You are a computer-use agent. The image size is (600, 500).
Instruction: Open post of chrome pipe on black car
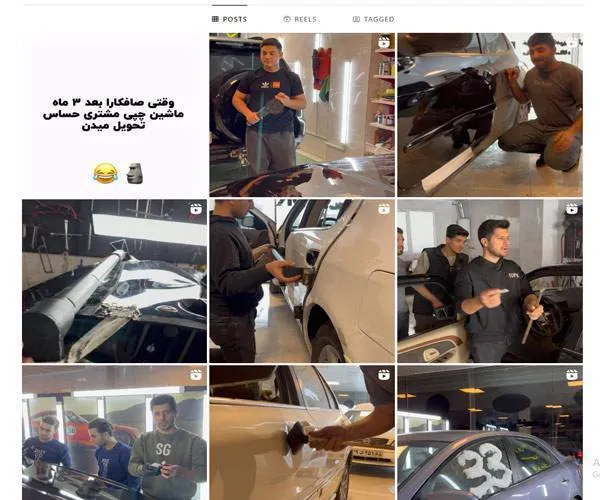[x=114, y=281]
